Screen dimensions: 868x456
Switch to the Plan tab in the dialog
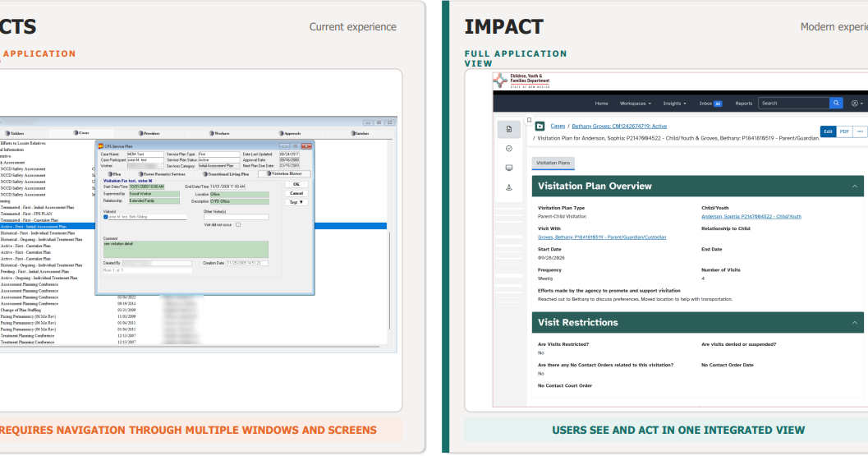115,174
